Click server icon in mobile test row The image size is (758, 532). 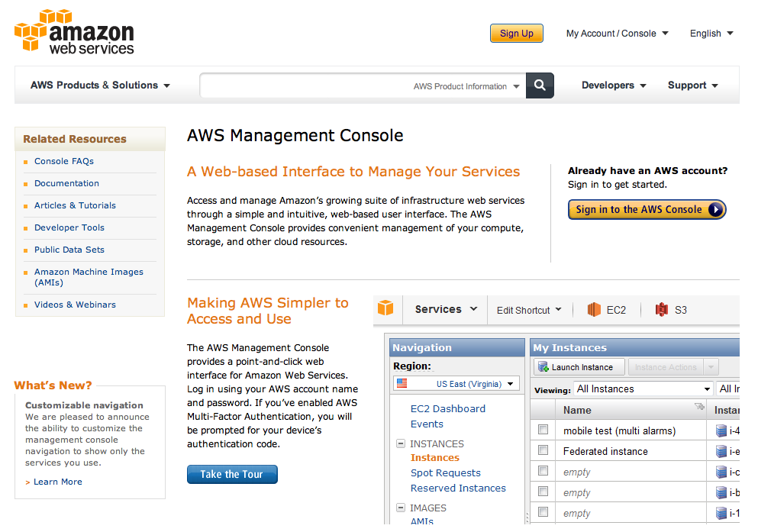click(x=721, y=430)
